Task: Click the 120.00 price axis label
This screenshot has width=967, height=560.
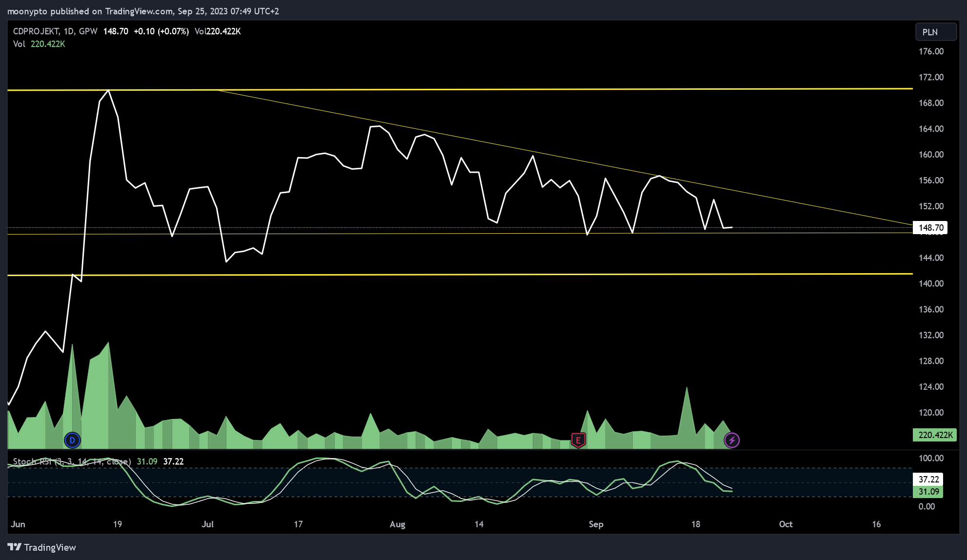Action: (931, 413)
